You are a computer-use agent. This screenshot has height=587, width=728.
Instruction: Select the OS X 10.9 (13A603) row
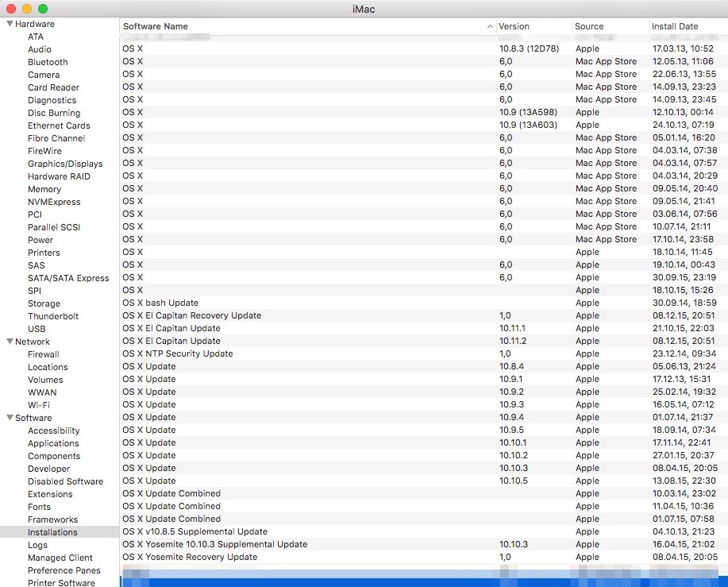423,125
